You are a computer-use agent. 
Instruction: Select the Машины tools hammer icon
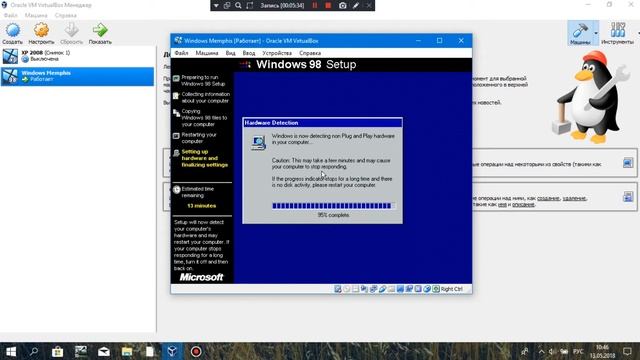point(580,30)
